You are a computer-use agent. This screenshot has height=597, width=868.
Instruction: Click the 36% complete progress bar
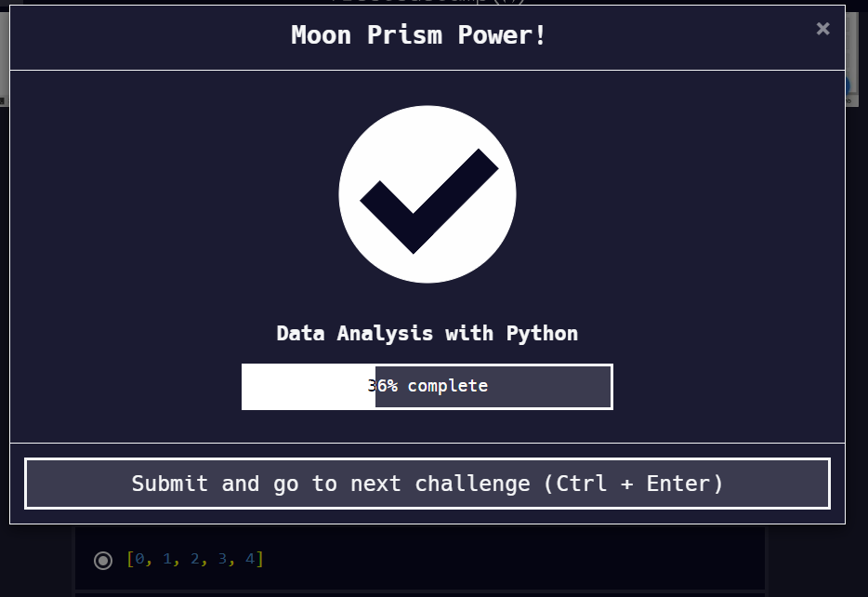point(427,386)
